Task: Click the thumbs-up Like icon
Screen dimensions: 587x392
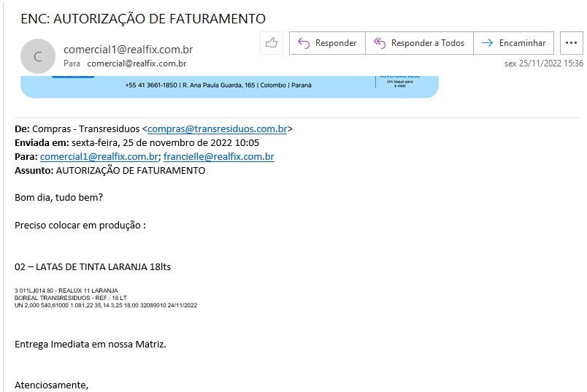Action: [x=272, y=43]
